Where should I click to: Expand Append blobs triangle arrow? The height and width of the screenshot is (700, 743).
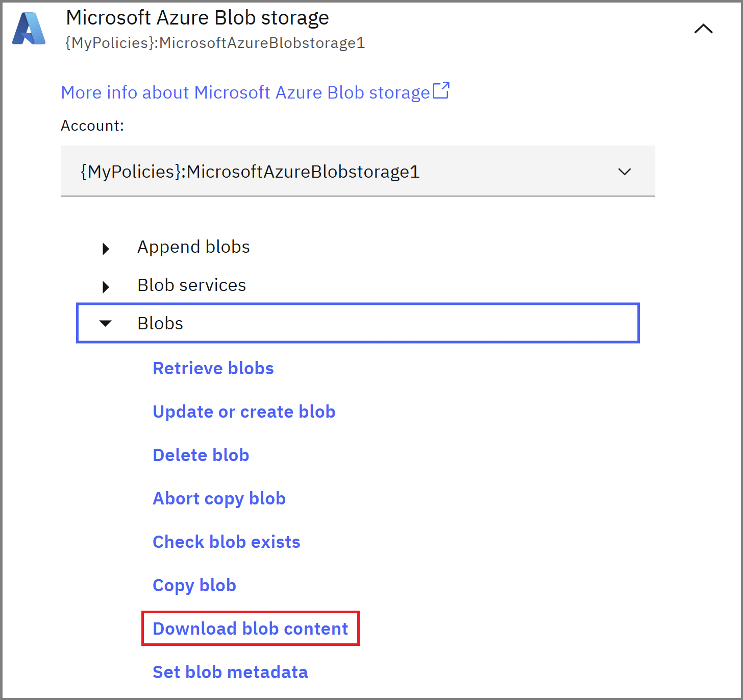106,249
